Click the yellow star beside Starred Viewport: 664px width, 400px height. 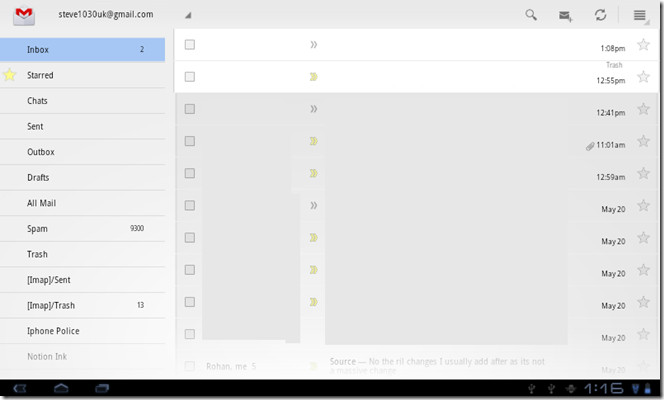tap(9, 75)
